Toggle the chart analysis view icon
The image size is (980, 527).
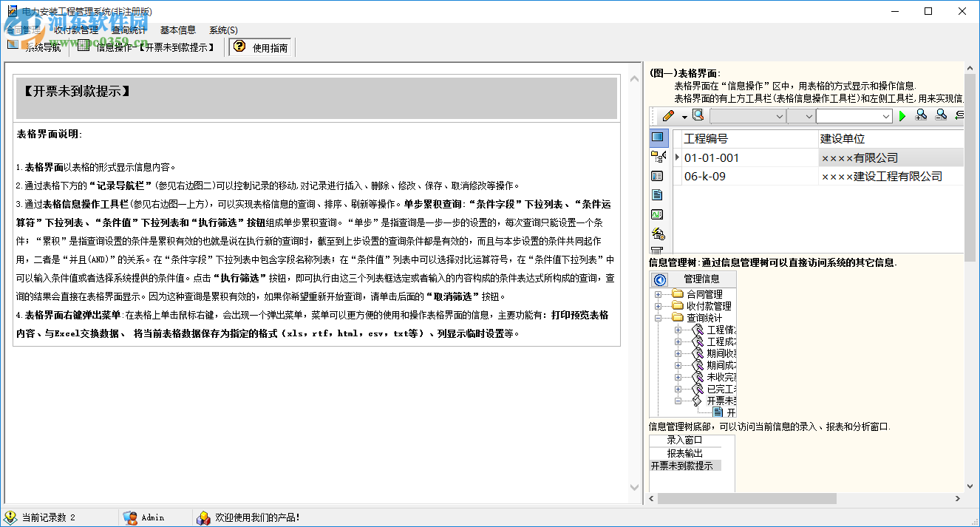(656, 213)
